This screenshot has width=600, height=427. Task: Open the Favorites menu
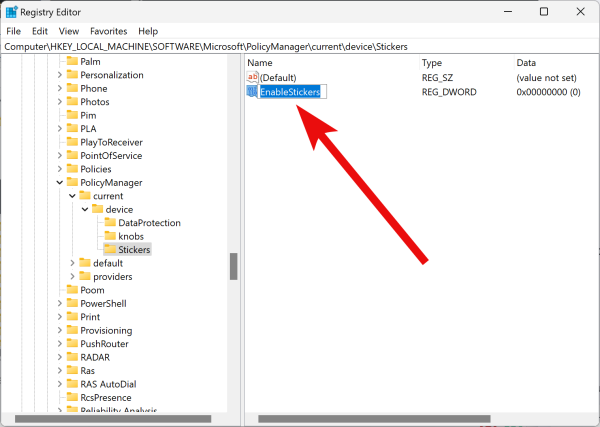point(108,31)
